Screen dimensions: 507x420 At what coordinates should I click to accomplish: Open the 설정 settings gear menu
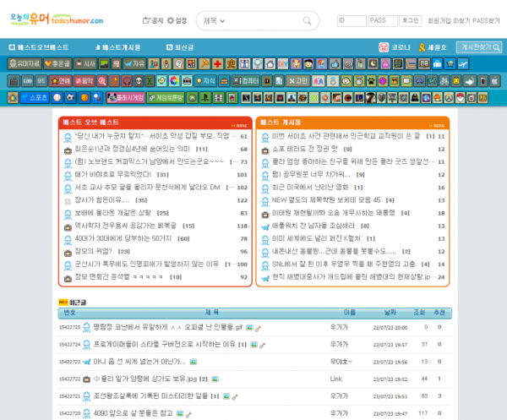(177, 20)
